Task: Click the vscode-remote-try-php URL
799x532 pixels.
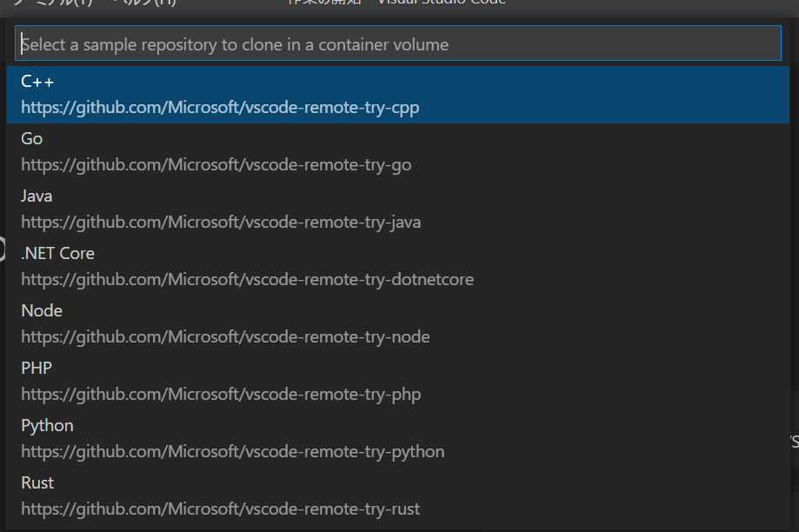Action: click(221, 395)
